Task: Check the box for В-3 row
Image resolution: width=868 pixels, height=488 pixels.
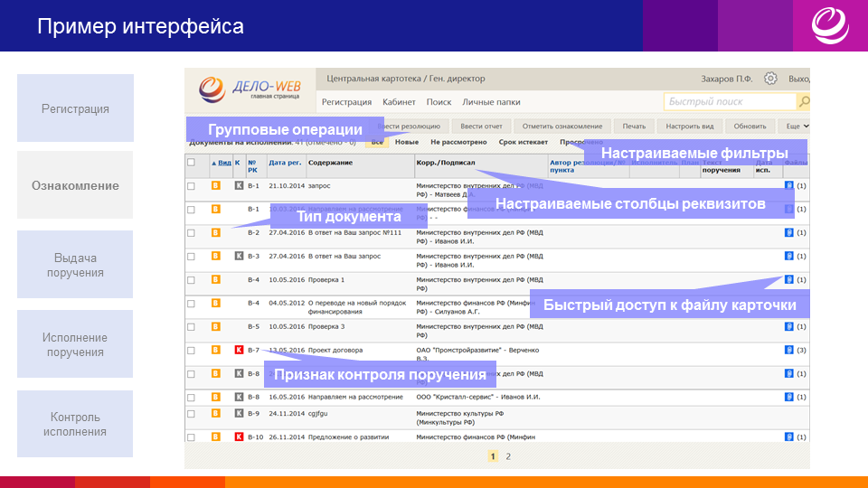Action: (191, 256)
